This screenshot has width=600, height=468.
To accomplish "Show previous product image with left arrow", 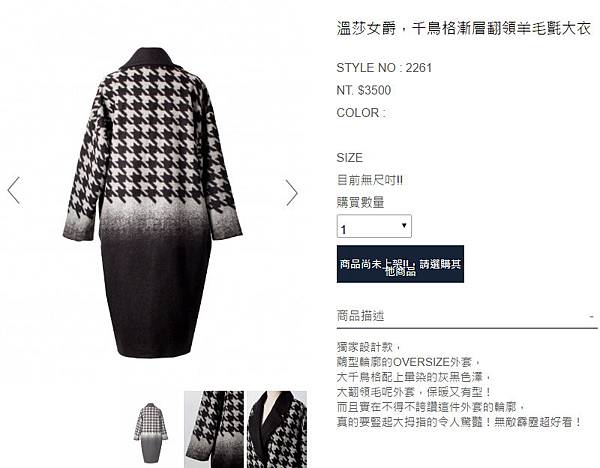I will (x=14, y=190).
